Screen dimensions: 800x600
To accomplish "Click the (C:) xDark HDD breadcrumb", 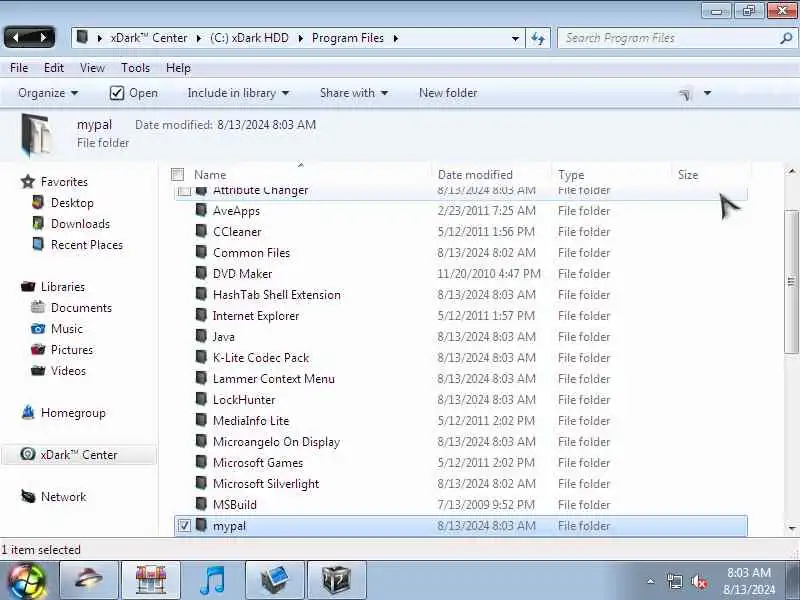I will coord(249,38).
